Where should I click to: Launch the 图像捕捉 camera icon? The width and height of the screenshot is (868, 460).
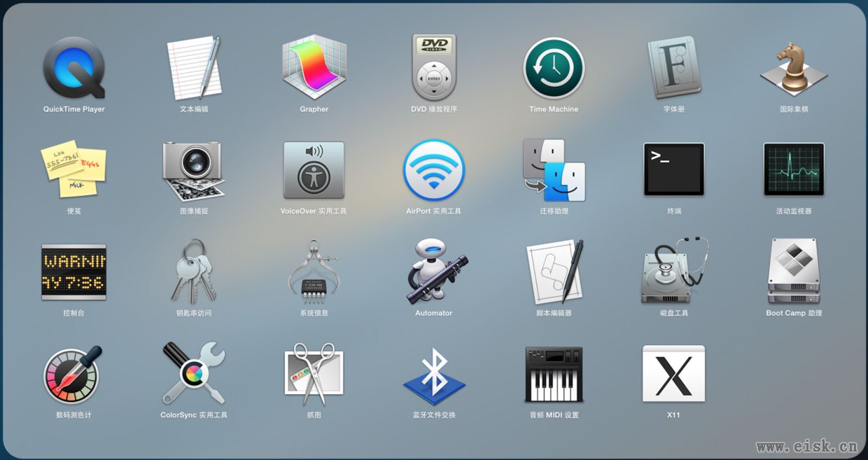tap(194, 170)
